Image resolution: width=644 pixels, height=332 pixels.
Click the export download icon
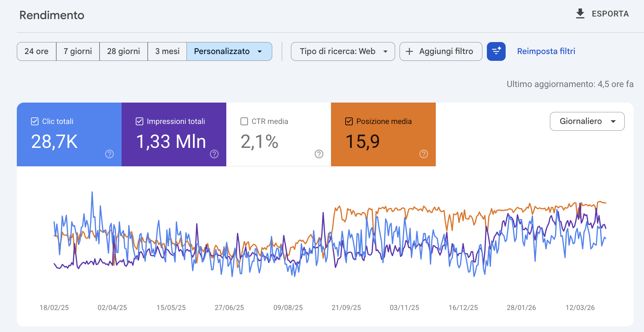[x=580, y=14]
